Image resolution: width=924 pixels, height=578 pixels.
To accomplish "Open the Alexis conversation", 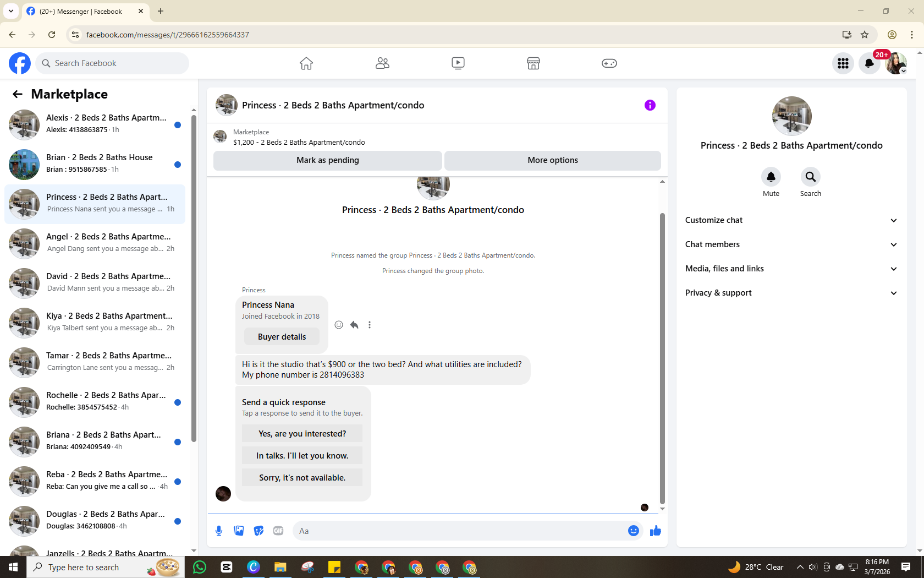I will (x=95, y=125).
